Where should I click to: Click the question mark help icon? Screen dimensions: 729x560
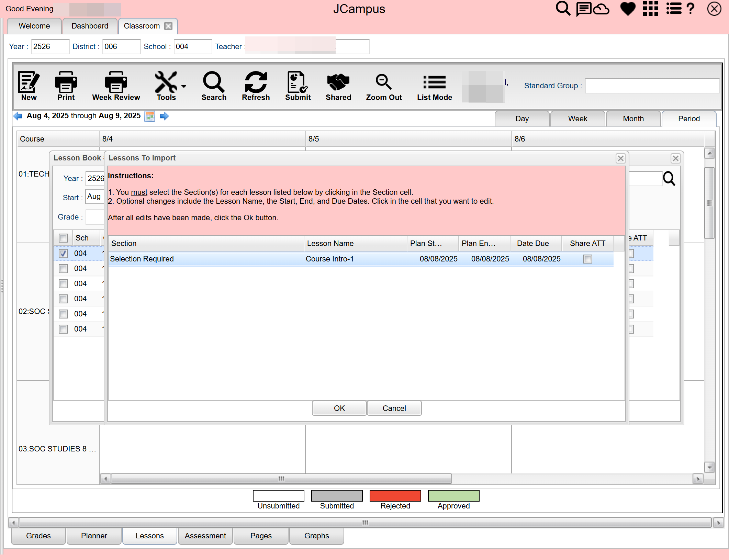[691, 9]
